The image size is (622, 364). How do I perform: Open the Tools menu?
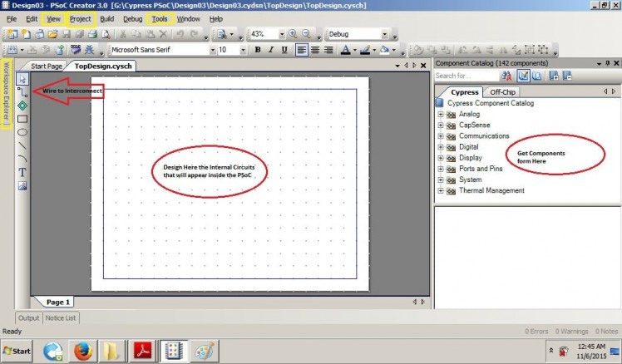coord(160,19)
